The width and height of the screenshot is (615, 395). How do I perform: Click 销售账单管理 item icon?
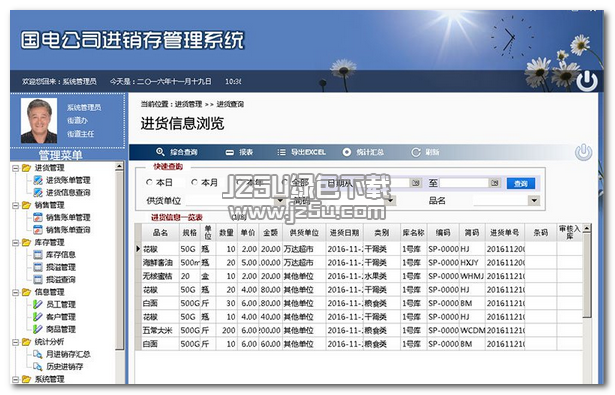(38, 217)
